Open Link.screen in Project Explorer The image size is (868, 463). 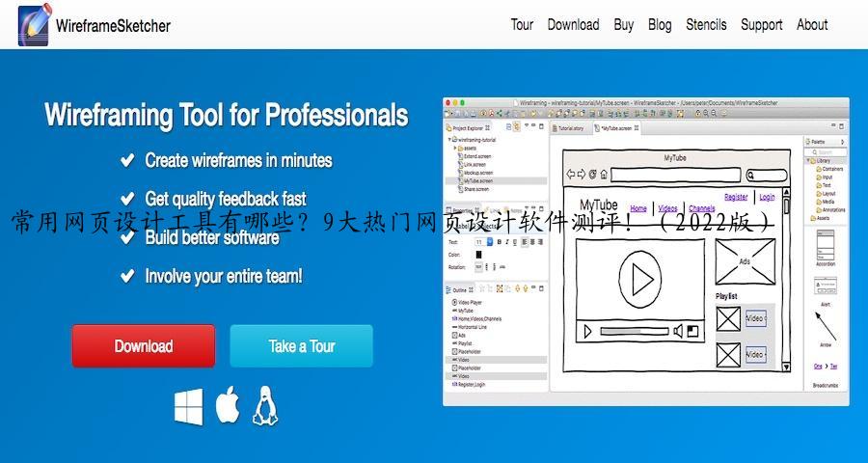[x=472, y=165]
